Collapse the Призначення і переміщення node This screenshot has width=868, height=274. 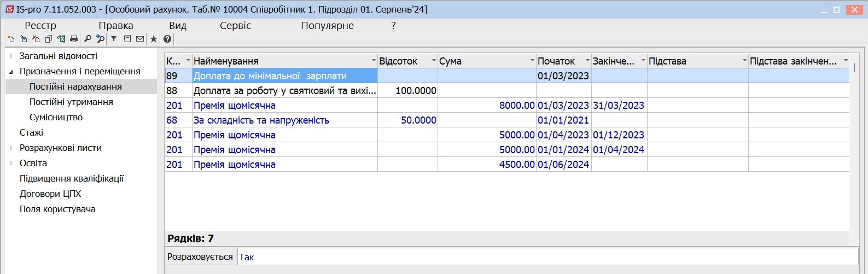(11, 71)
